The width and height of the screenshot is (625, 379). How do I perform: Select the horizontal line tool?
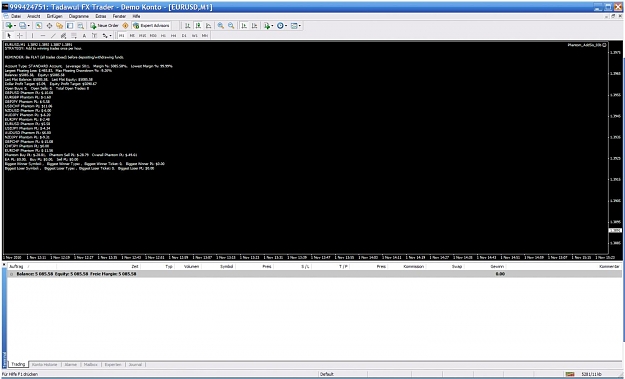click(x=43, y=35)
